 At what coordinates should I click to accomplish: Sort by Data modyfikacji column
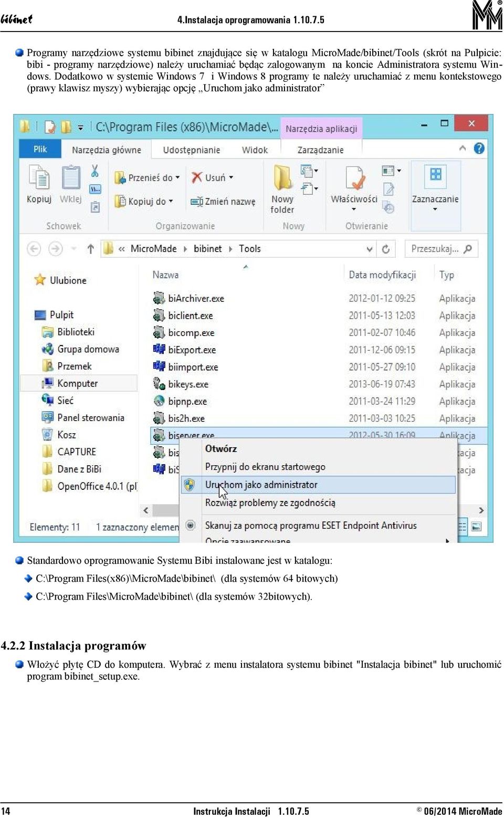point(382,275)
